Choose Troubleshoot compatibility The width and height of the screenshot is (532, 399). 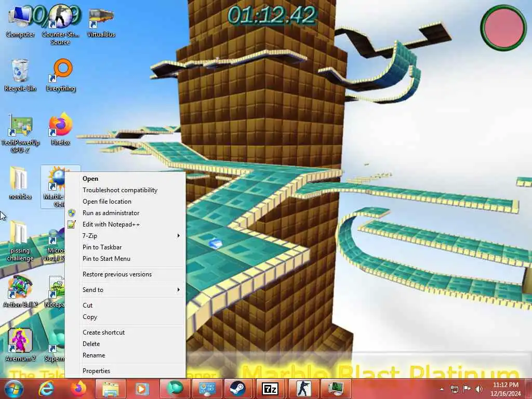pyautogui.click(x=125, y=190)
